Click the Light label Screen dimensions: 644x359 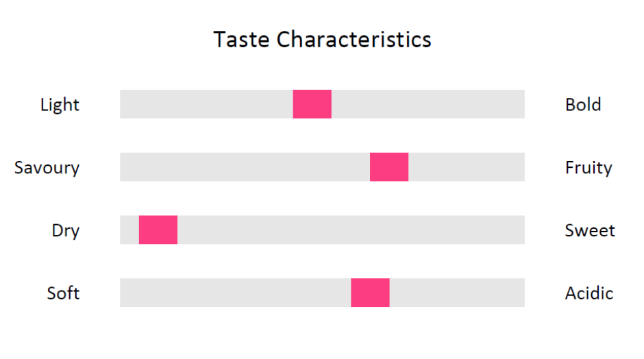[60, 105]
